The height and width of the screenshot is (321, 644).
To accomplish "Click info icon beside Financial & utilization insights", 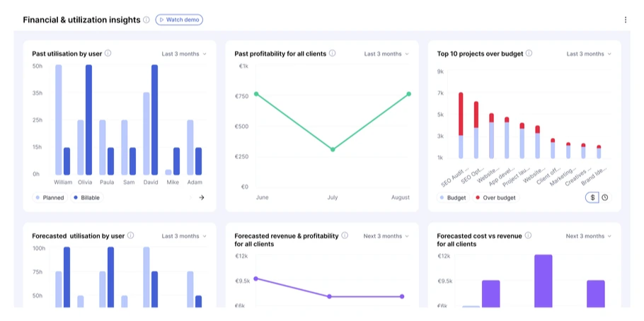I will click(x=146, y=20).
